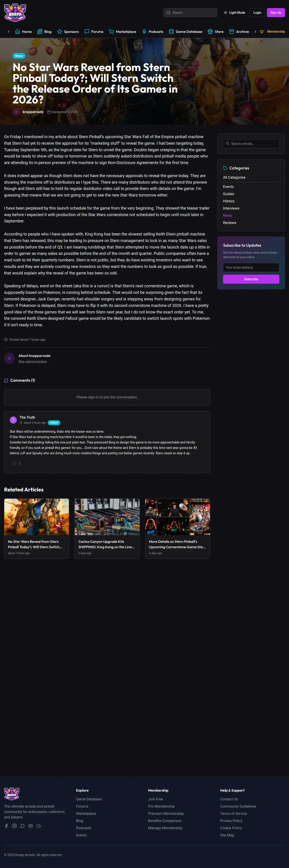The image size is (289, 868).
Task: Click the Subscribe button
Action: pyautogui.click(x=251, y=279)
